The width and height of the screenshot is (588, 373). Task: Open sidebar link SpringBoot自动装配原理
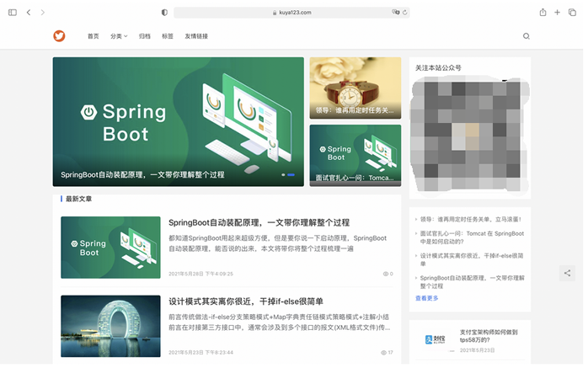[472, 282]
